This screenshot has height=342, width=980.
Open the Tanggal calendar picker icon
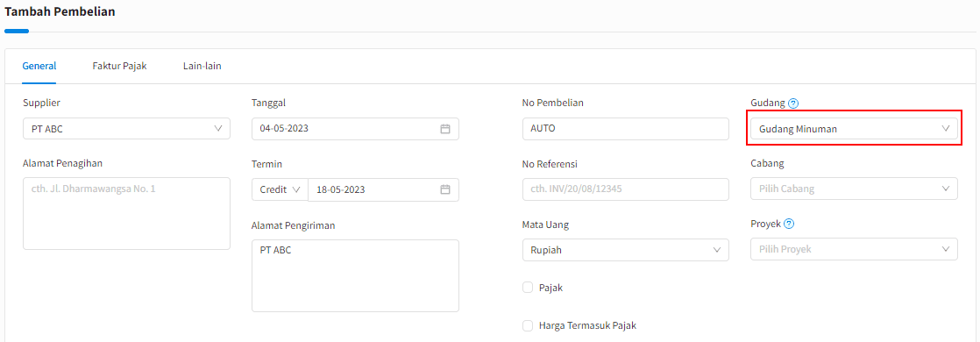[x=445, y=129]
